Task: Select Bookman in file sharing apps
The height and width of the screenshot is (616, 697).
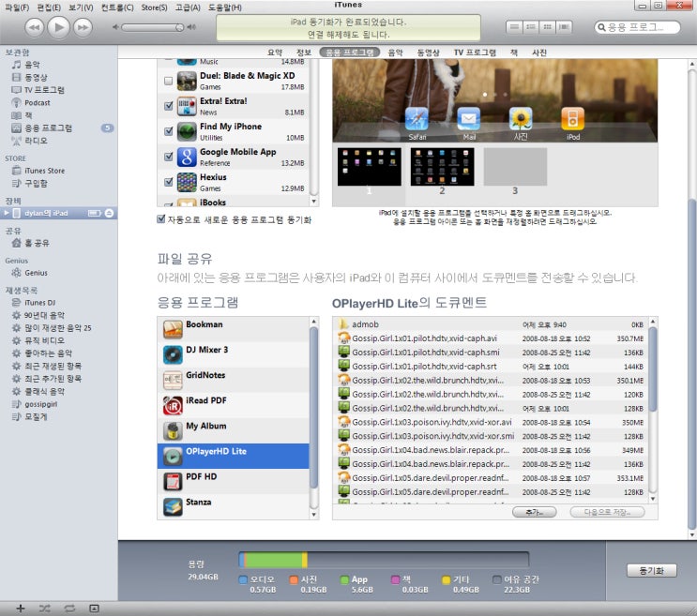Action: 233,329
